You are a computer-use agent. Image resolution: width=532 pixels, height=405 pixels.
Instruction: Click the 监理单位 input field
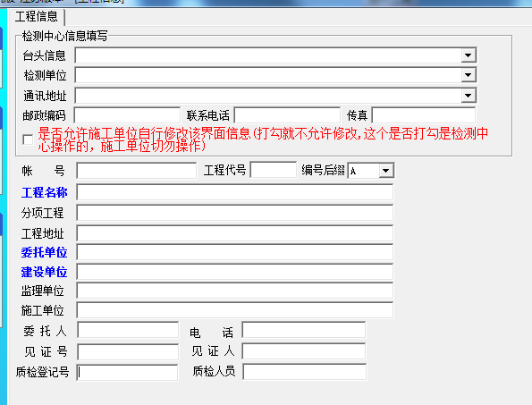(235, 291)
